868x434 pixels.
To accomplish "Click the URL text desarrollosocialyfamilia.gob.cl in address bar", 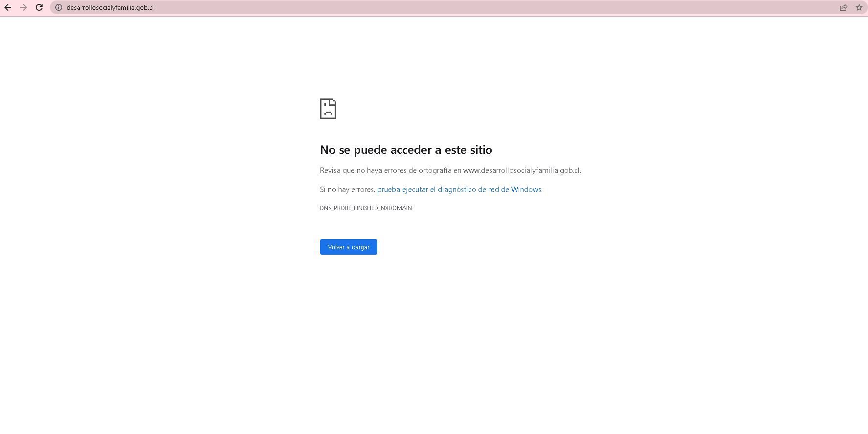I will 110,8.
